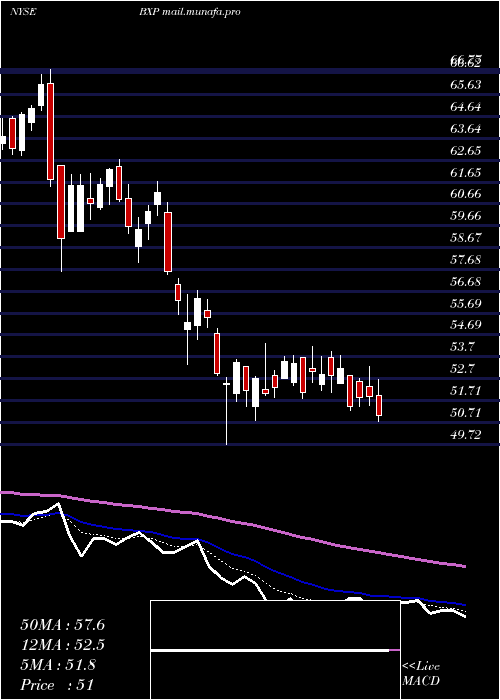Screen dimensions: 500x700
Task: Click the tallest red candlestick near chart top
Action: (x=50, y=131)
